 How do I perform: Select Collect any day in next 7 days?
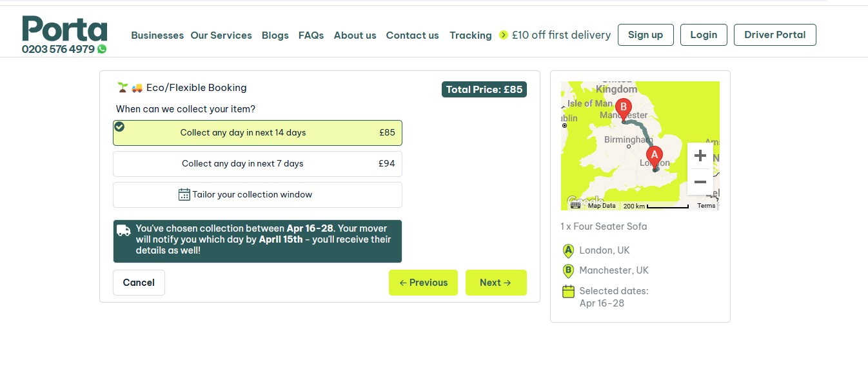(x=257, y=164)
